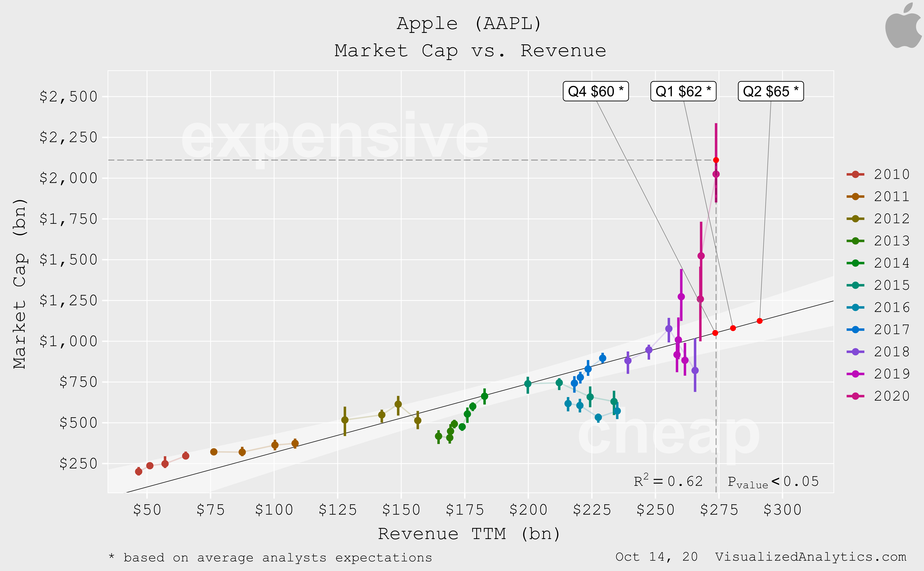Click the $250 revenue axis tick label
Viewport: 924px width, 571px height.
655,510
